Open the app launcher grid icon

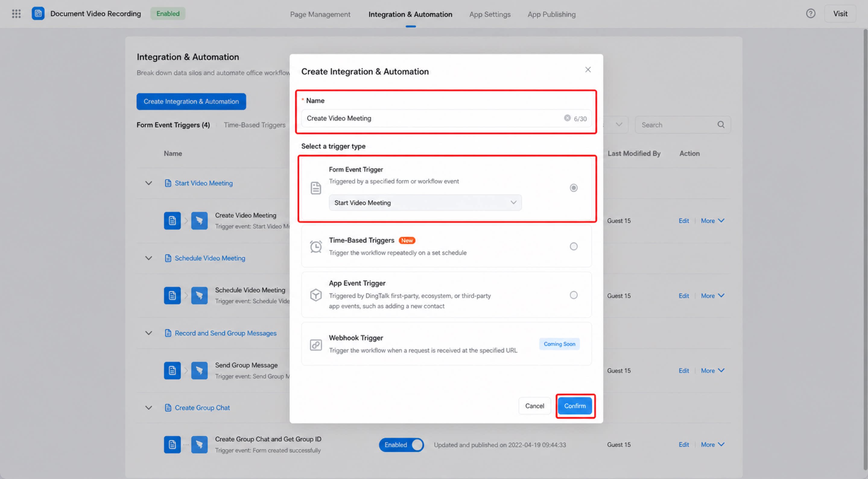[x=16, y=14]
